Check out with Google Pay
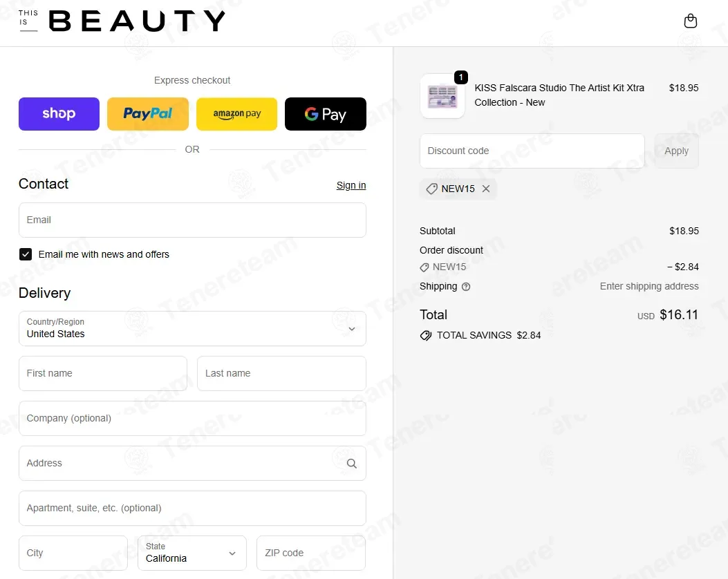Image resolution: width=728 pixels, height=579 pixels. (x=326, y=114)
